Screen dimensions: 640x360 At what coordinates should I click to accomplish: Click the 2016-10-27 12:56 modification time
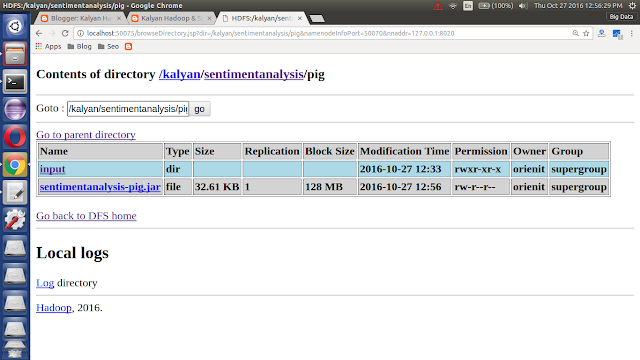coord(404,187)
